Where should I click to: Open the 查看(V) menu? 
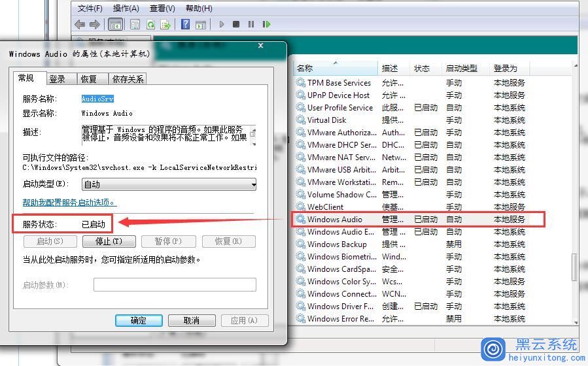click(x=162, y=8)
